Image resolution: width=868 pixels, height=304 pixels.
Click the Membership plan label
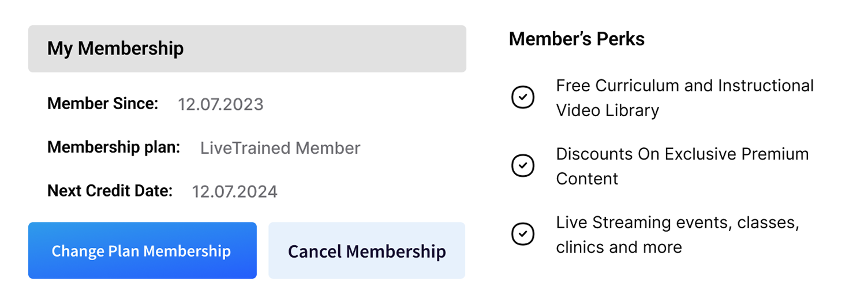114,147
